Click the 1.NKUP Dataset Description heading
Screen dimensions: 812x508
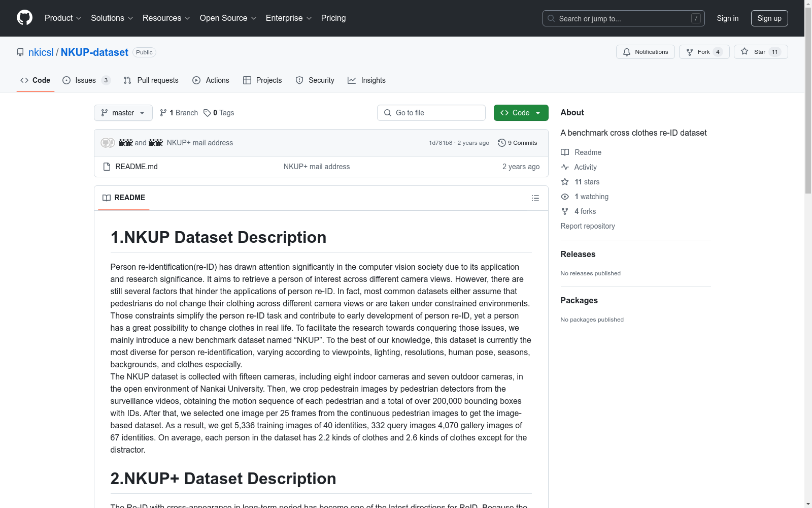[x=218, y=237]
